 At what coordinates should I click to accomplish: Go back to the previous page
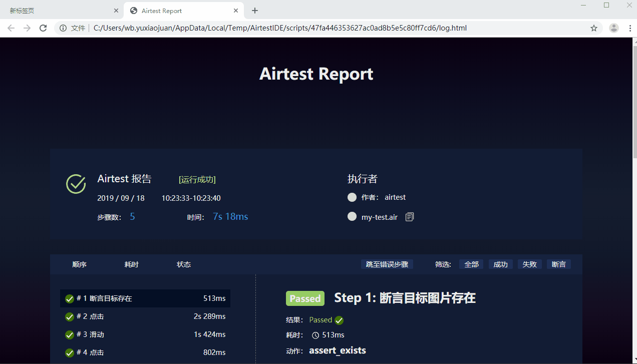11,28
